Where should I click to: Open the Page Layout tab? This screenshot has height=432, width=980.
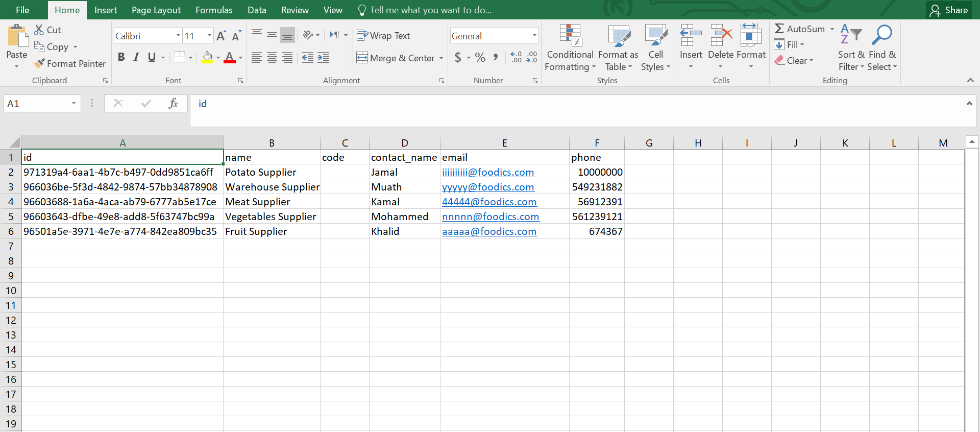coord(156,10)
